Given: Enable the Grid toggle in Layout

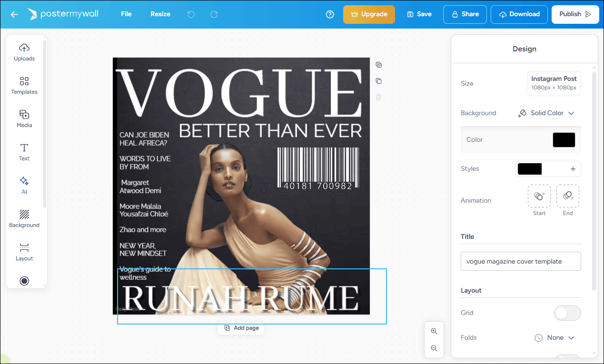Looking at the screenshot, I should click(567, 313).
